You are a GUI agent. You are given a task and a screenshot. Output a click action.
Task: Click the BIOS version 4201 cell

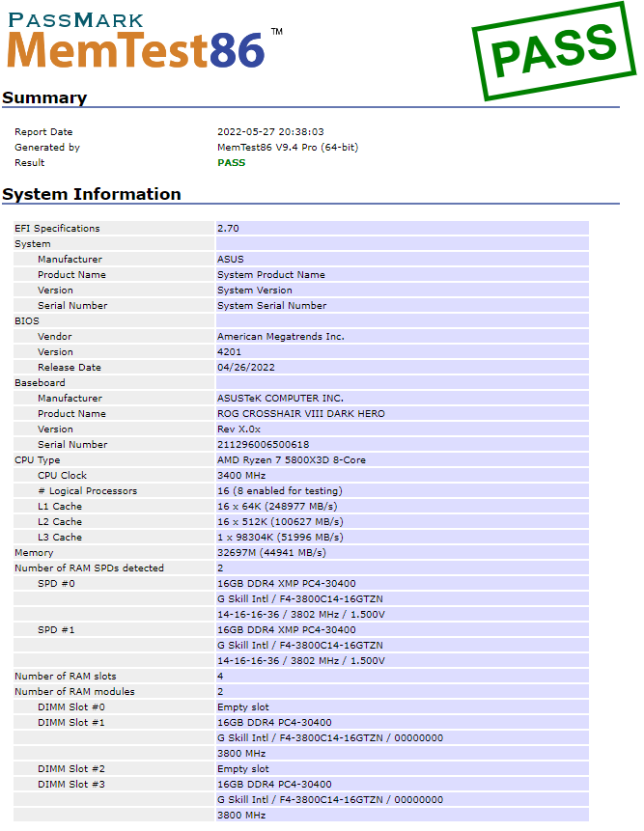[230, 352]
